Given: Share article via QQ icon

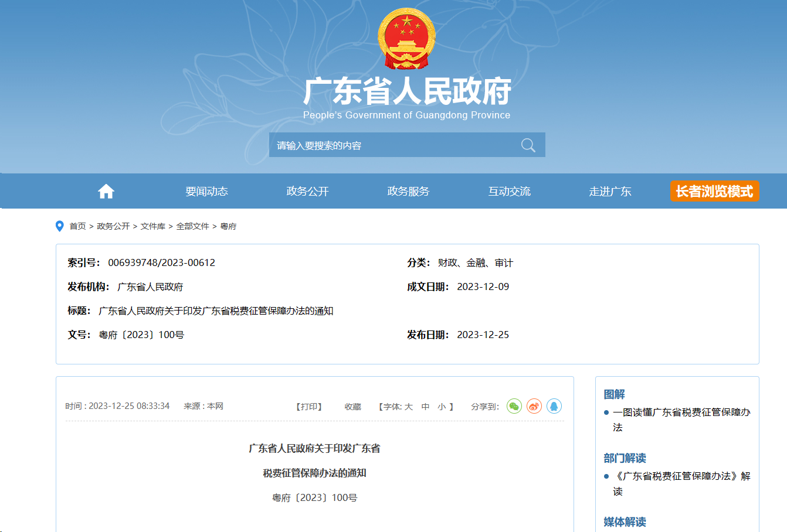Looking at the screenshot, I should pyautogui.click(x=554, y=406).
